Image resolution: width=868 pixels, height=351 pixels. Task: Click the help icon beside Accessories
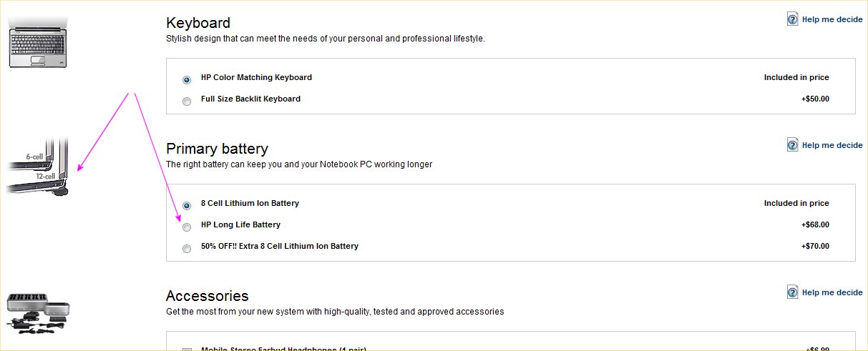792,292
